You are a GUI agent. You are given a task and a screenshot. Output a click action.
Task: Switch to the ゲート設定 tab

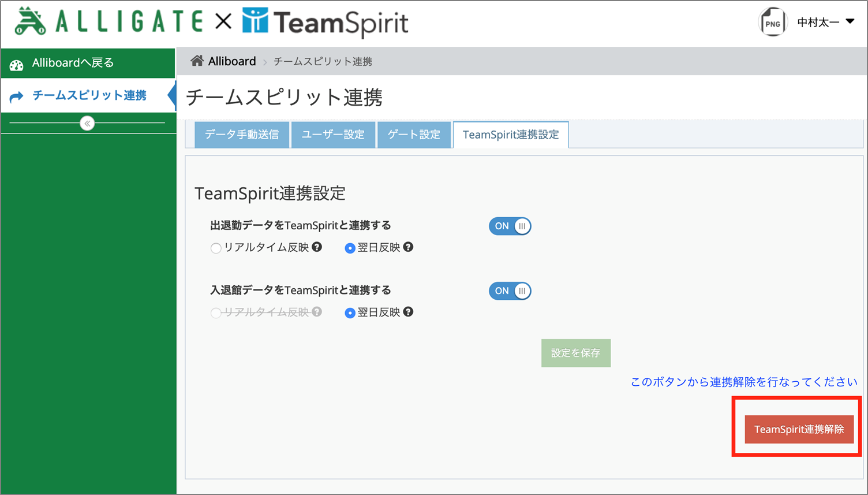tap(414, 135)
